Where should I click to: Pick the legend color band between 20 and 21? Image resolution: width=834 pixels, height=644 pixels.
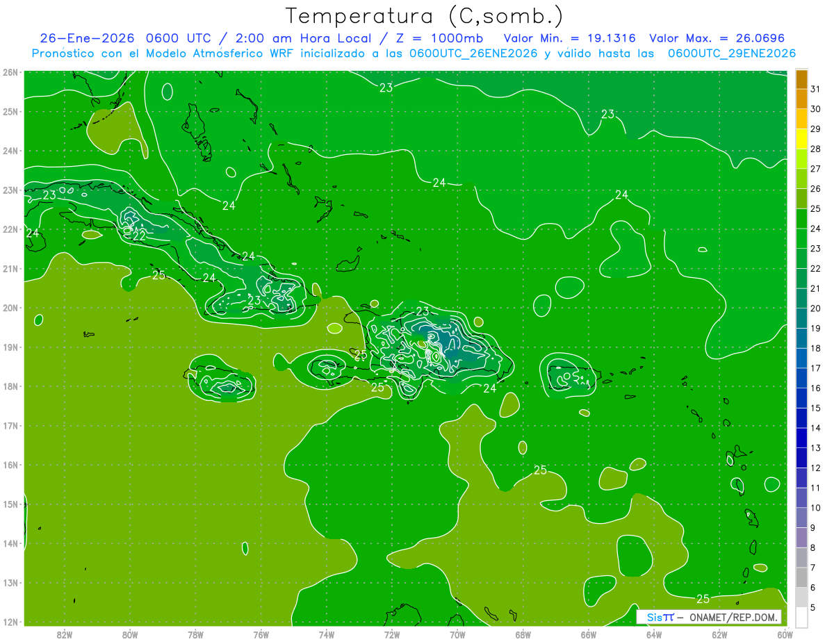(x=801, y=299)
